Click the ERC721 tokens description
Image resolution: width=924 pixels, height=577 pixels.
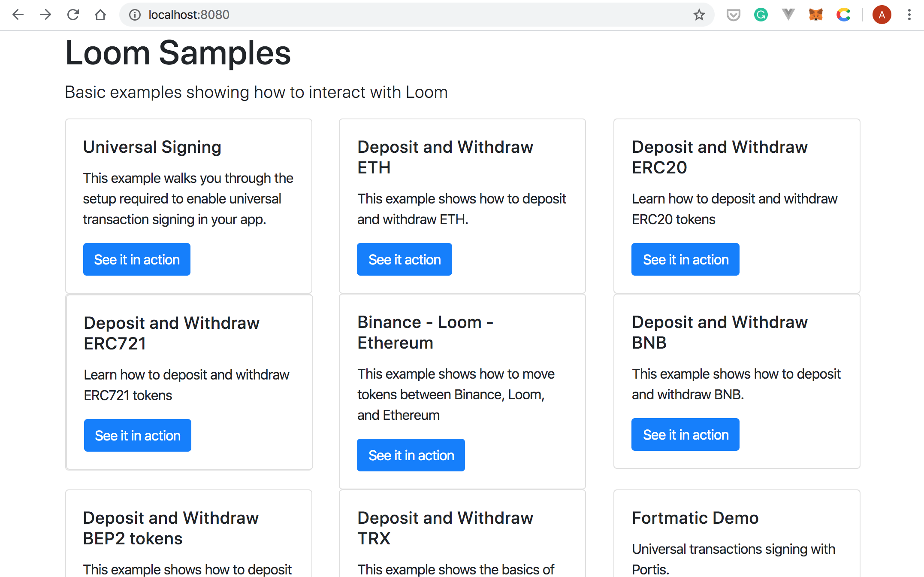[187, 385]
